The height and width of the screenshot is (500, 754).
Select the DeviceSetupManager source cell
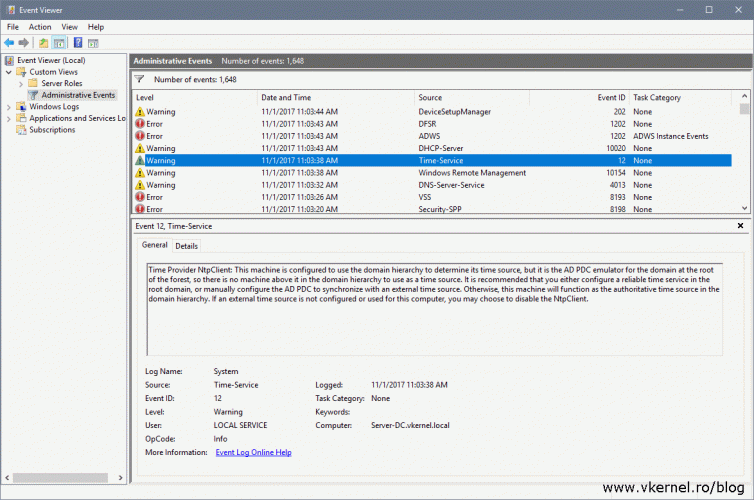[454, 112]
